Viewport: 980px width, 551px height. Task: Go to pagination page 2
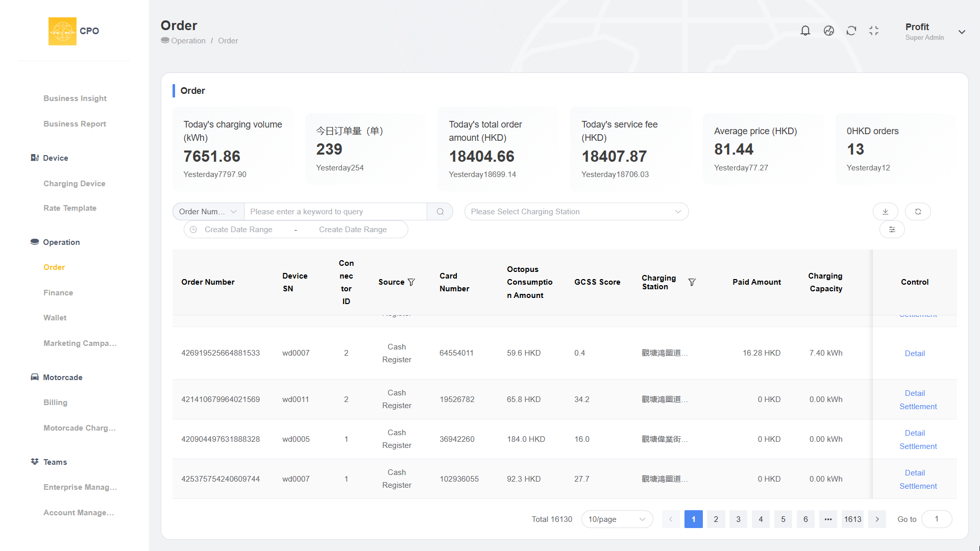pyautogui.click(x=716, y=519)
